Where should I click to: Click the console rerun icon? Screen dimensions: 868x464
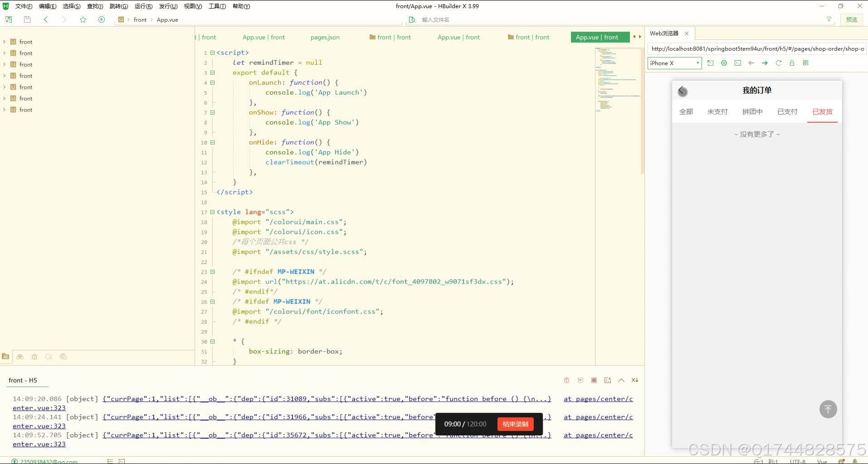pos(580,380)
